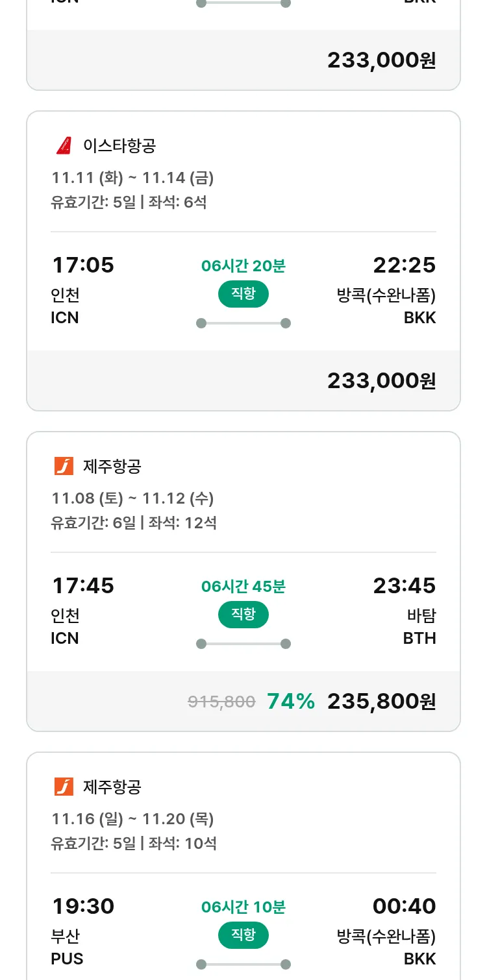
Task: Tap the struck-through 915,800 original price
Action: pos(221,702)
